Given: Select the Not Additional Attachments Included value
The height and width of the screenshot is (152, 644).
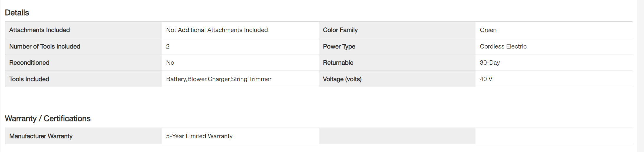Looking at the screenshot, I should click(x=217, y=30).
